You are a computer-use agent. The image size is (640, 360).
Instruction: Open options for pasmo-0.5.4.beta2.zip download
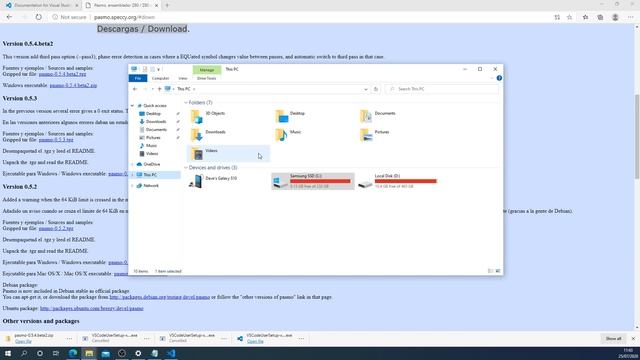pos(69,338)
